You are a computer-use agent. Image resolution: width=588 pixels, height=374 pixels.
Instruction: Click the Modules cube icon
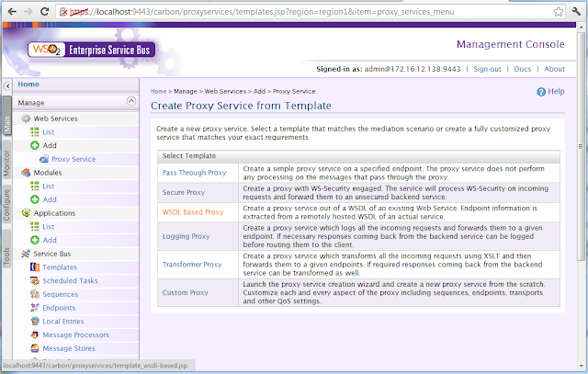26,173
